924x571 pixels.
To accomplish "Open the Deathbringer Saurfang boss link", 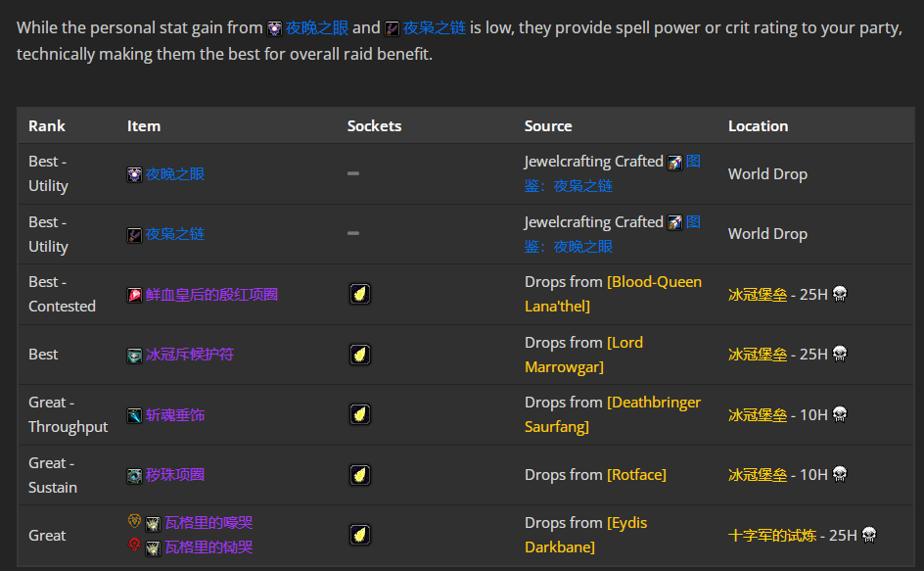I will [x=654, y=414].
